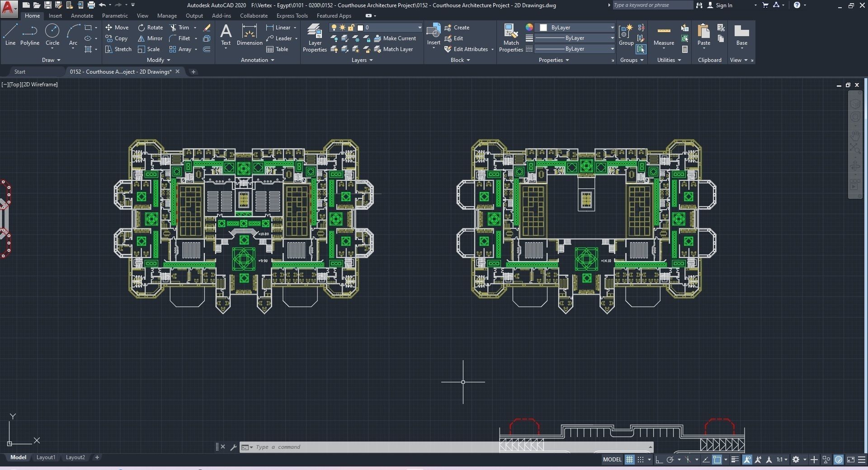This screenshot has height=470, width=868.
Task: Click the Match Layer button
Action: (394, 49)
